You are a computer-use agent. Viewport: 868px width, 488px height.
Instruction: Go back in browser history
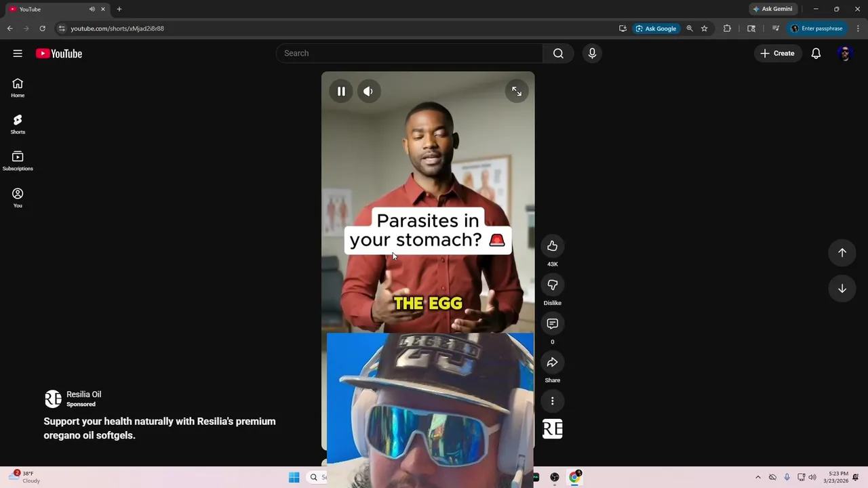pos(9,28)
